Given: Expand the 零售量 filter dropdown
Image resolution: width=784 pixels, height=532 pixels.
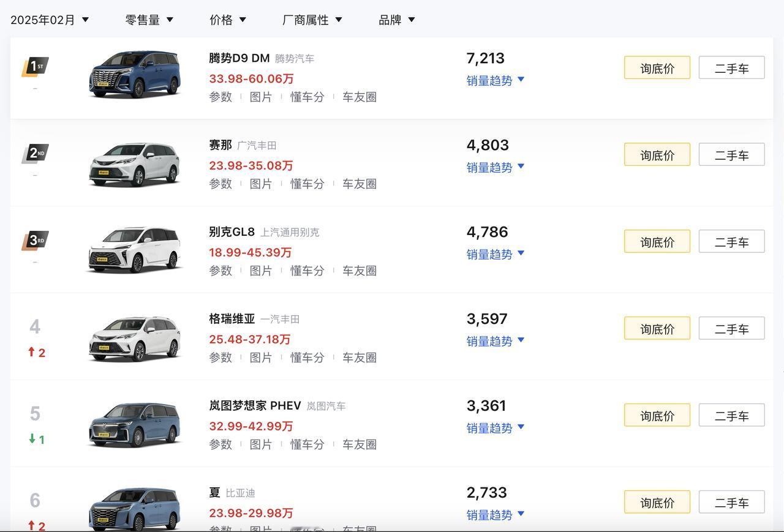Looking at the screenshot, I should coord(149,20).
